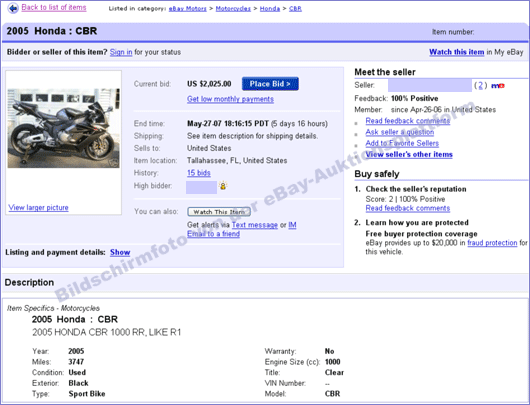Image resolution: width=530 pixels, height=405 pixels.
Task: Click View seller's other items
Action: pyautogui.click(x=409, y=154)
